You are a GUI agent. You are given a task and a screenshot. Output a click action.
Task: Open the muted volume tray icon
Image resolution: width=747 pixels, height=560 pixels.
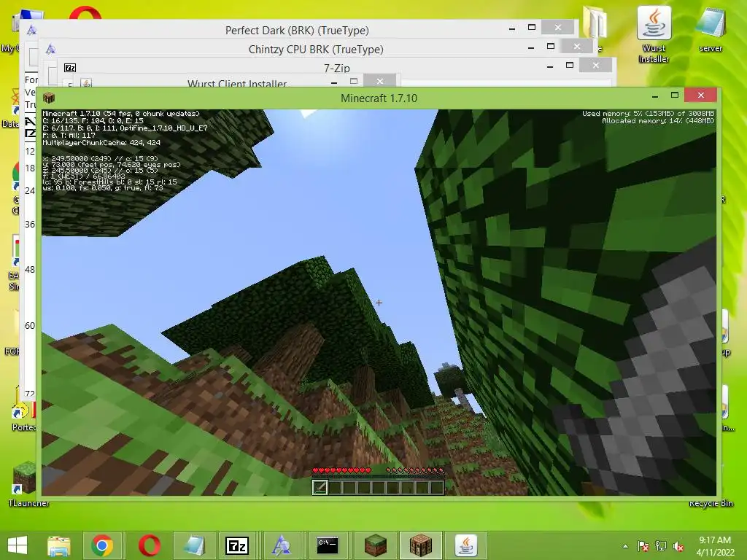point(678,546)
